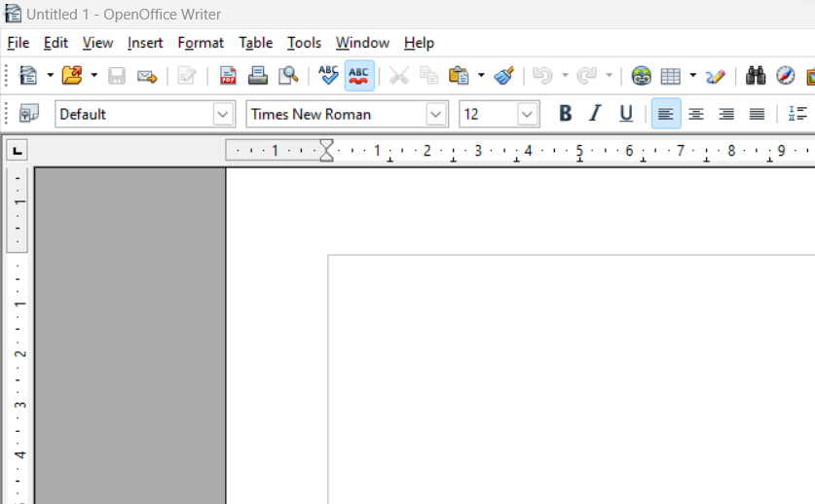The width and height of the screenshot is (815, 504).
Task: Select the Format Paintbrush tool
Action: [x=504, y=76]
